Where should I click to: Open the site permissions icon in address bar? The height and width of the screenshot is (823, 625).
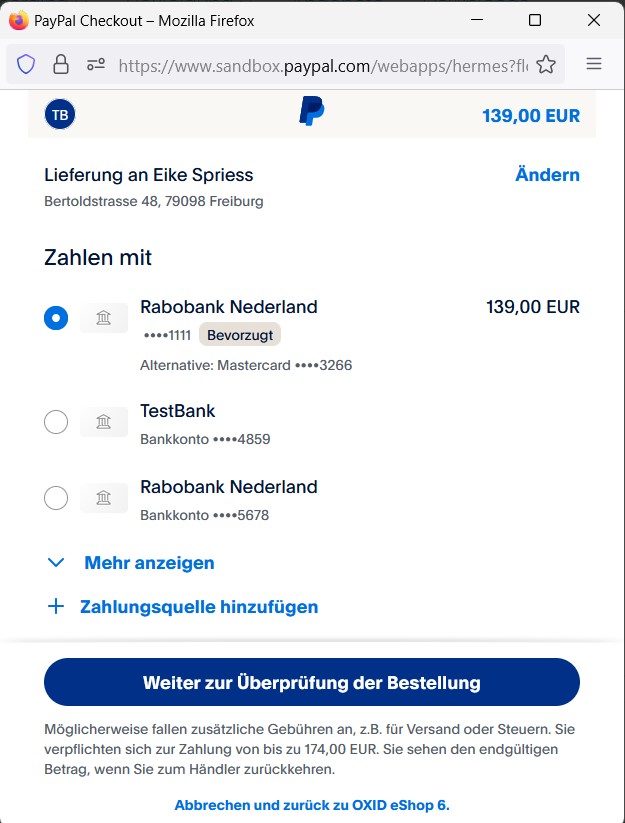pyautogui.click(x=95, y=65)
